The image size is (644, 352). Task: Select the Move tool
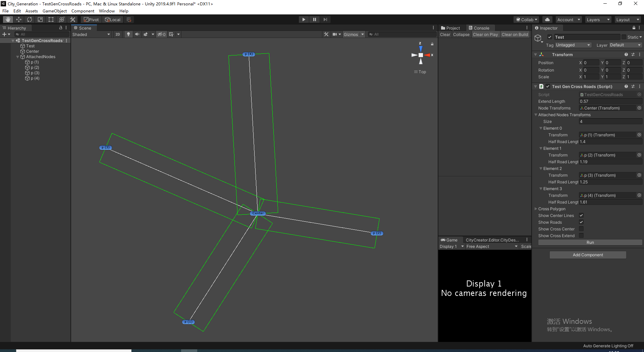click(19, 19)
